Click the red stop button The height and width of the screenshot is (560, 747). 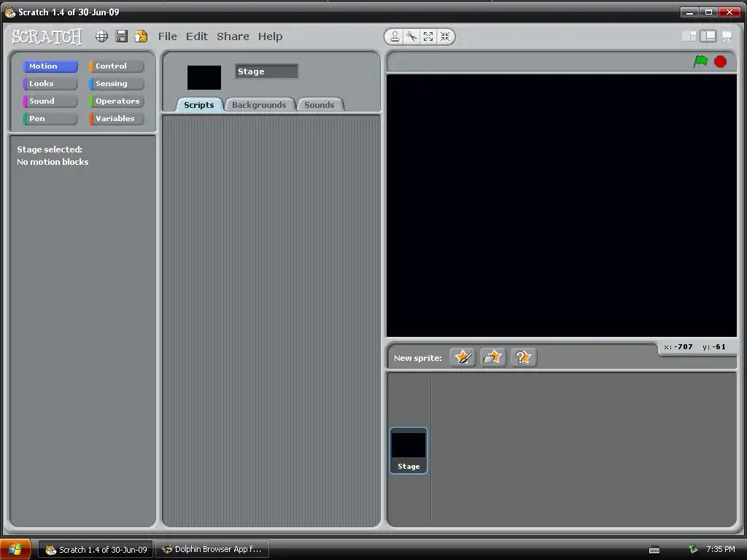[720, 61]
